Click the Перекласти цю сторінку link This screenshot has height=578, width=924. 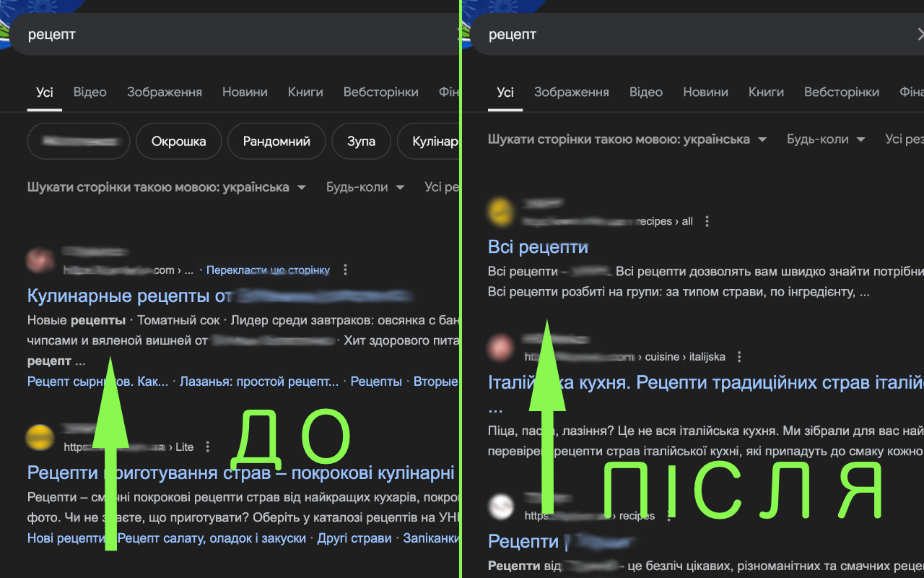click(x=268, y=269)
